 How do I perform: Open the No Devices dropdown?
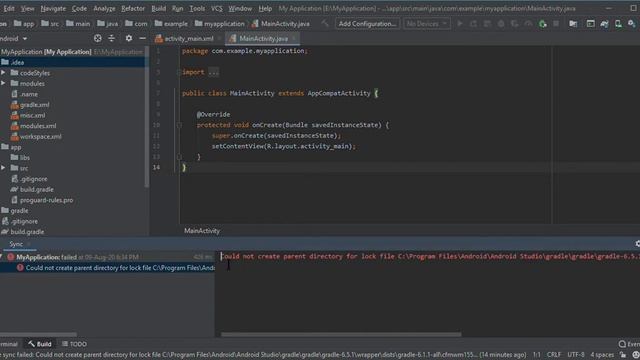pyautogui.click(x=426, y=24)
